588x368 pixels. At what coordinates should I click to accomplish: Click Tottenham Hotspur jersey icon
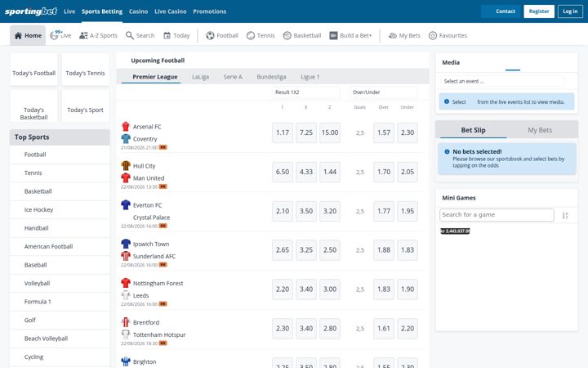click(126, 334)
